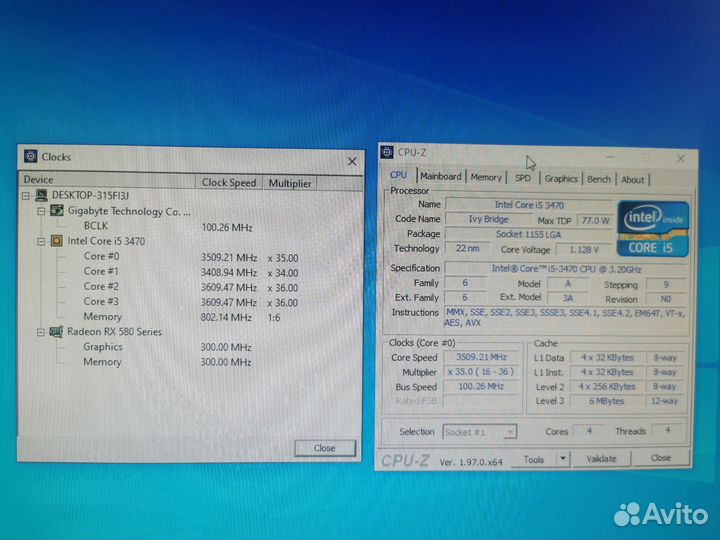The height and width of the screenshot is (540, 720).
Task: Click the Tools button in CPU-Z
Action: coord(534,459)
